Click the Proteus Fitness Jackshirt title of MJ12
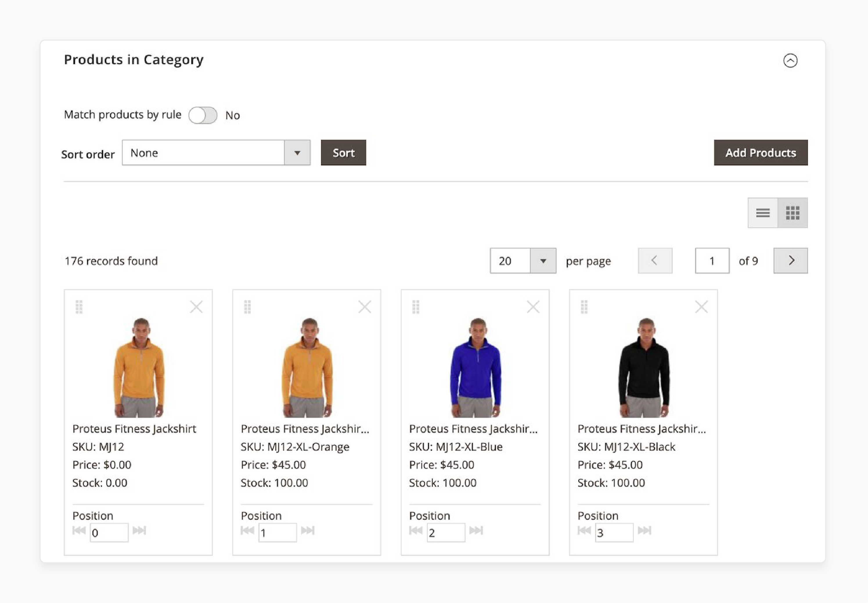Screen dimensions: 868x603 [134, 429]
